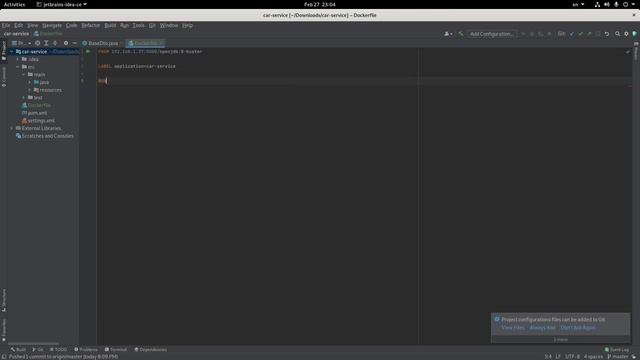Toggle the Structure tool window side tab
Screen dimensions: 640x360
tap(4, 301)
